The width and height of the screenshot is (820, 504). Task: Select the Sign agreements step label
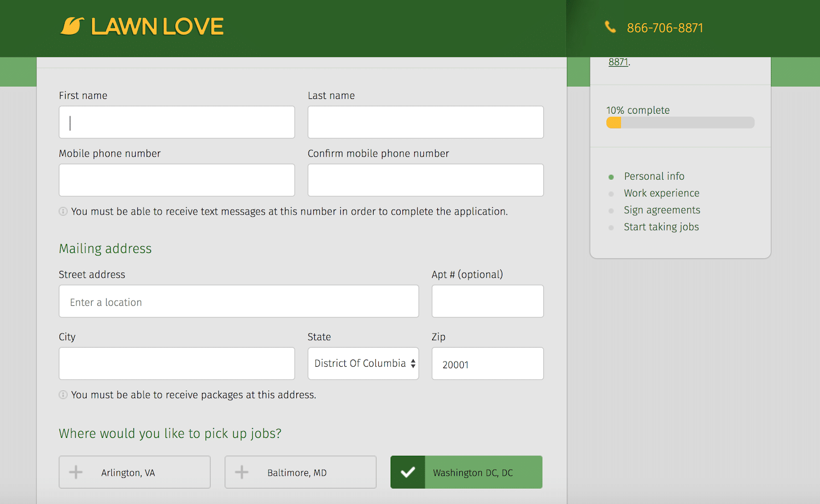point(662,210)
